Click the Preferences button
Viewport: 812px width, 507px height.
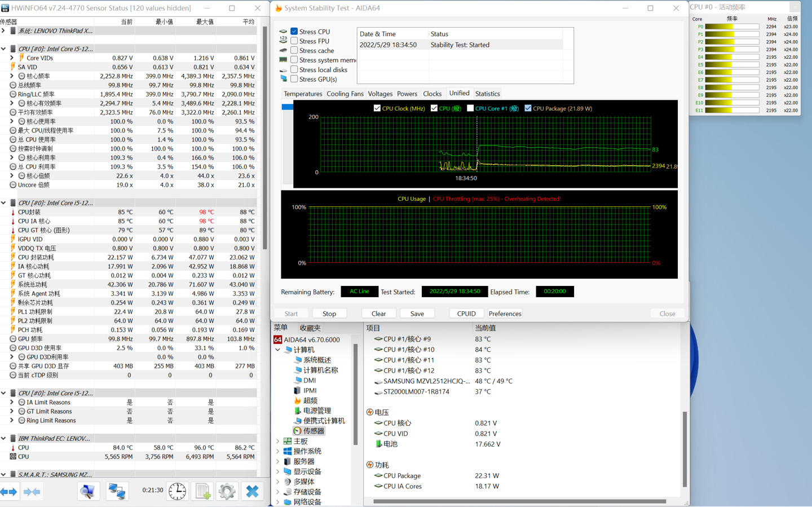[x=505, y=314]
